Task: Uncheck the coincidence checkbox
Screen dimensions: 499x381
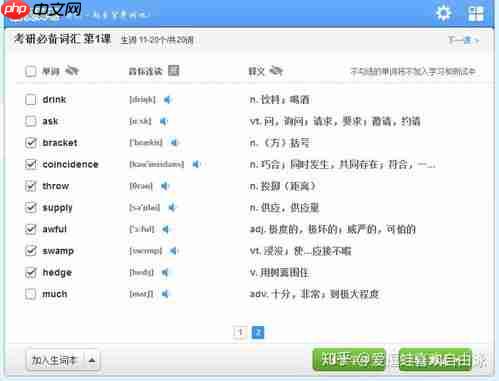Action: (x=31, y=164)
